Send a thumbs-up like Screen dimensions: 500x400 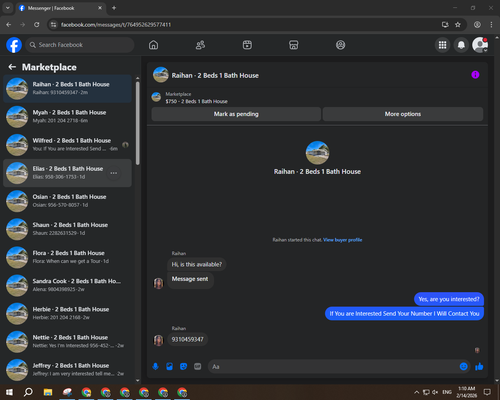pyautogui.click(x=479, y=367)
